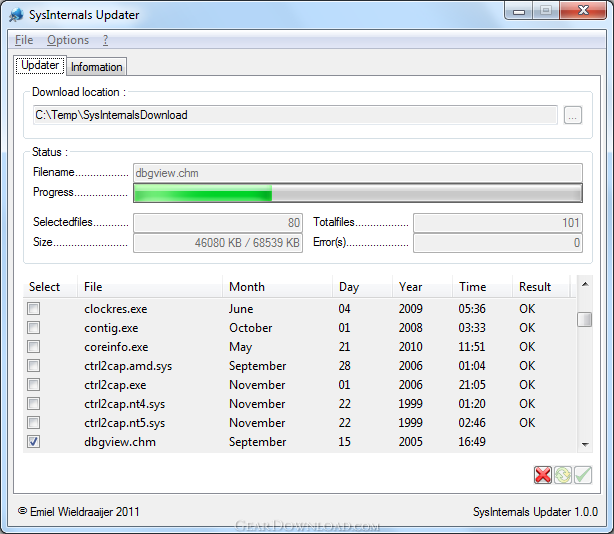Open the Options menu
Screen dimensions: 614x534
[68, 40]
